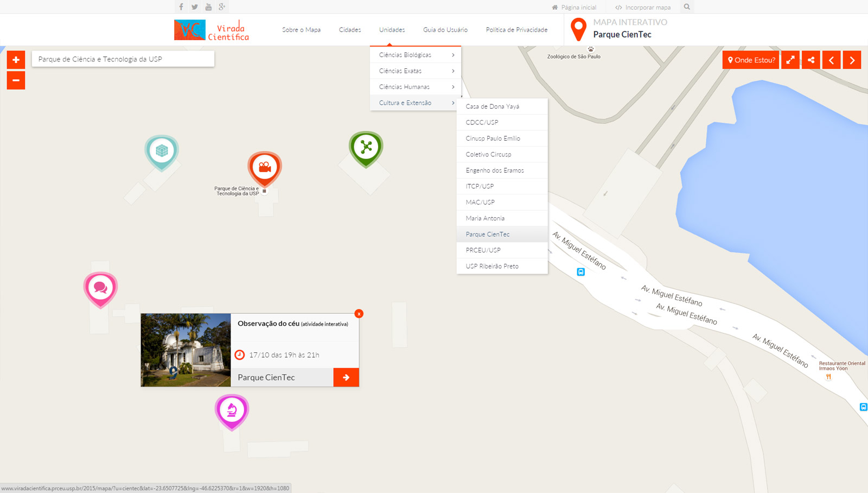Open the Incorporar mapa link
868x493 pixels.
(x=643, y=8)
